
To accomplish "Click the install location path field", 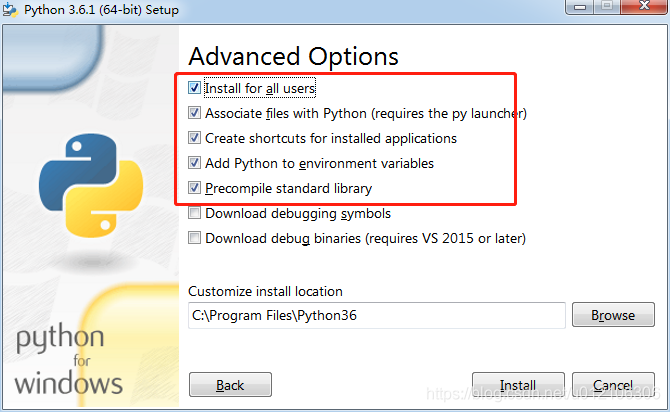I will [x=376, y=315].
